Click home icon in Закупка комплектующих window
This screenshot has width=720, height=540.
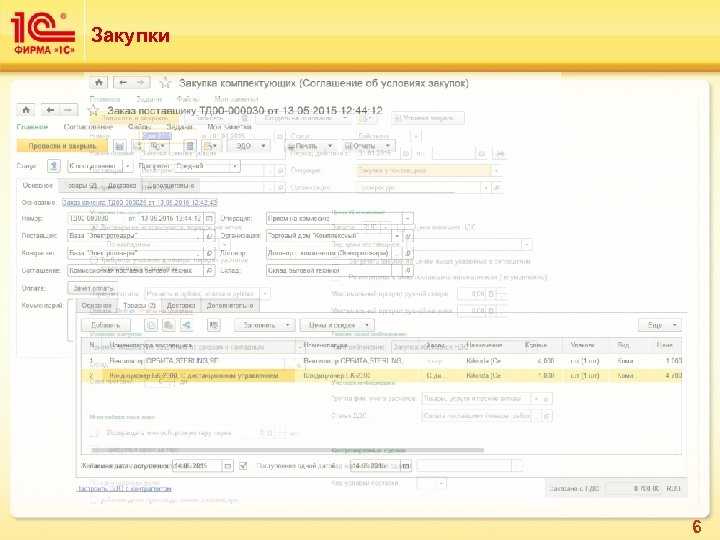pos(99,83)
